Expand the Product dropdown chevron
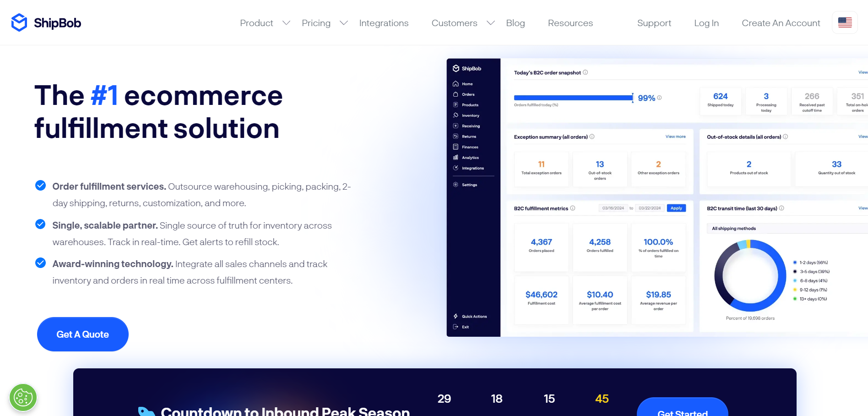This screenshot has width=868, height=416. (x=286, y=23)
